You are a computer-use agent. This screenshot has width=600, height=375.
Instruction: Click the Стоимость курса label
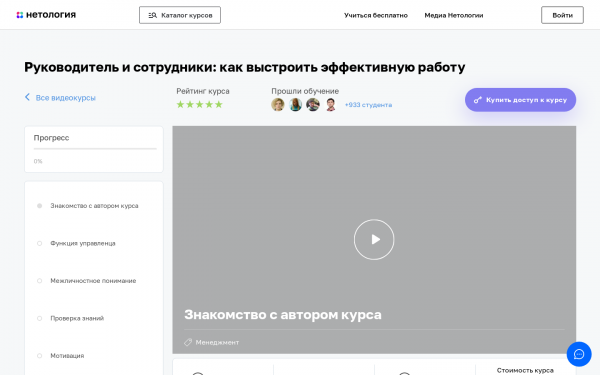pos(525,370)
